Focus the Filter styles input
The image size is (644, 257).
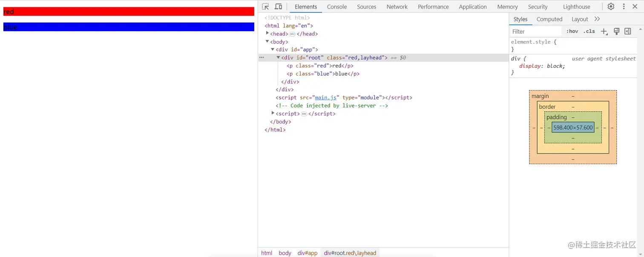click(536, 31)
